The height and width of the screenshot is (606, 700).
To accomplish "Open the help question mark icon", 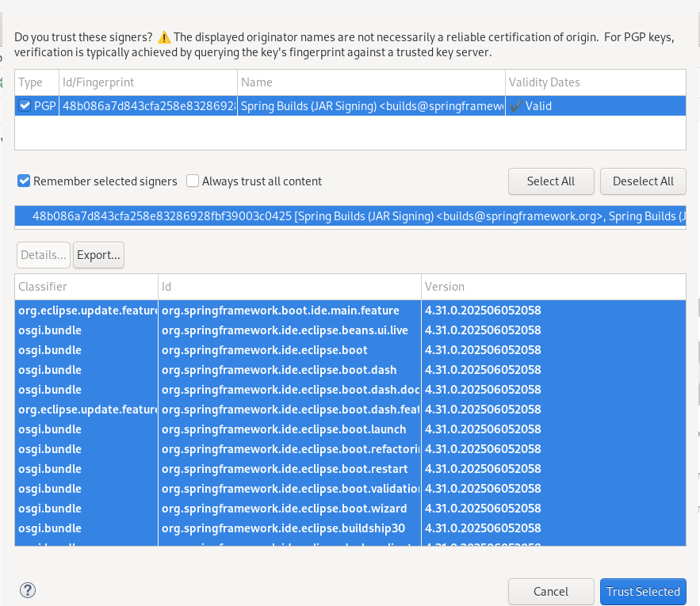I will coord(28,590).
